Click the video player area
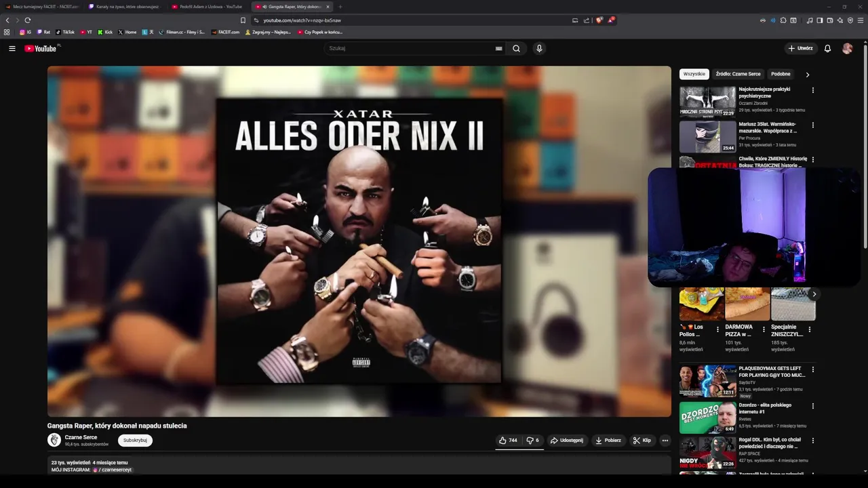868x488 pixels. point(359,241)
